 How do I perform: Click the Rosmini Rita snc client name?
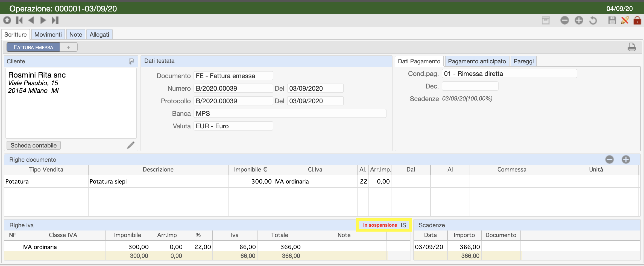coord(37,75)
